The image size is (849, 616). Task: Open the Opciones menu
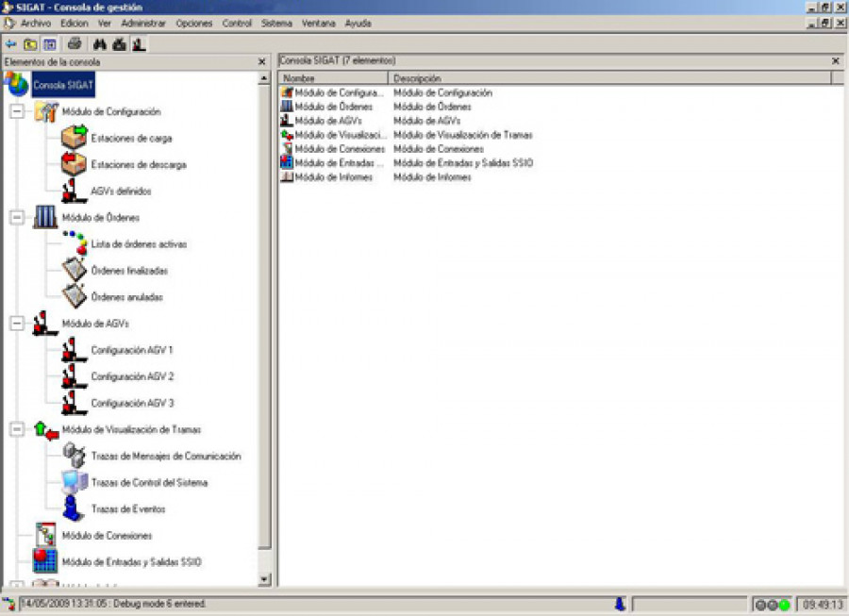point(193,24)
